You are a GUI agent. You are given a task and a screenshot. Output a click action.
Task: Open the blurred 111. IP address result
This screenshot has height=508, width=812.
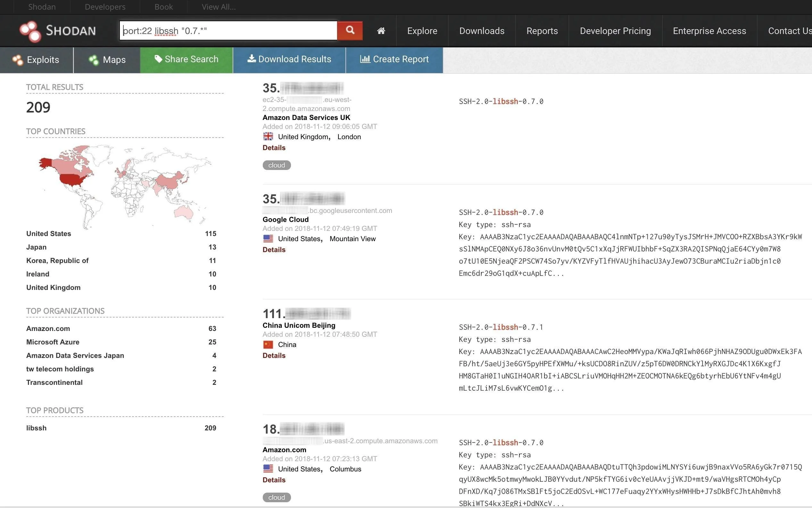[x=306, y=313]
